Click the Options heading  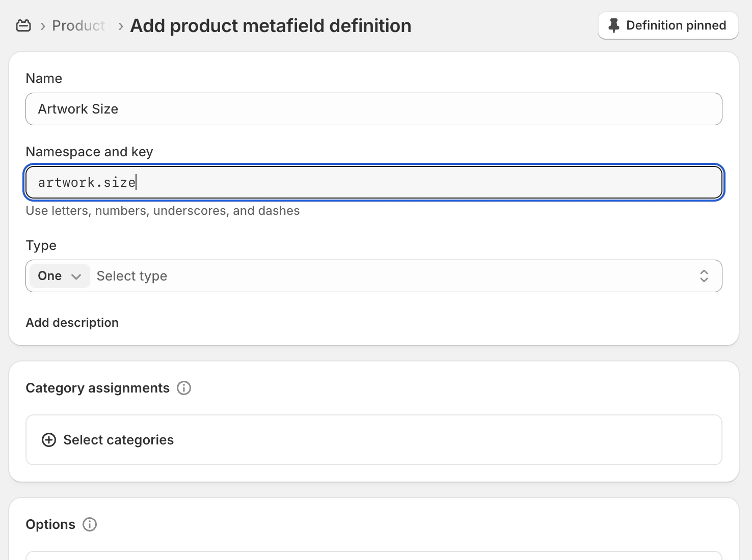tap(50, 524)
